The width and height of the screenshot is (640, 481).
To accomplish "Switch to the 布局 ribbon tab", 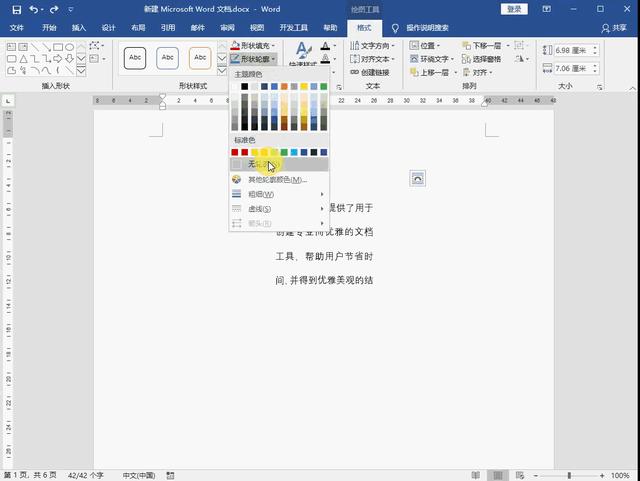I will [x=138, y=28].
